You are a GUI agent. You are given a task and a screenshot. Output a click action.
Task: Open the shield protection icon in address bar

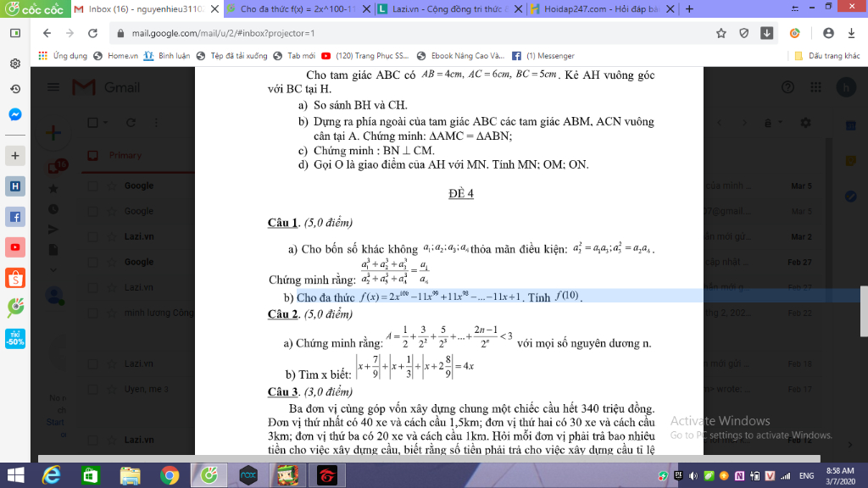tap(744, 33)
